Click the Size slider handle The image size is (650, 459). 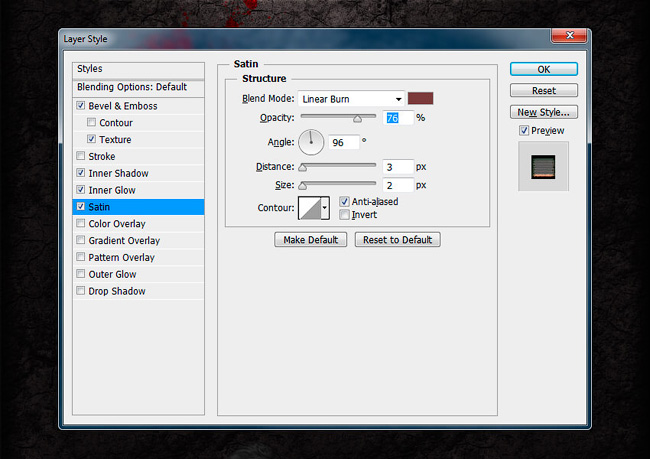pos(303,186)
